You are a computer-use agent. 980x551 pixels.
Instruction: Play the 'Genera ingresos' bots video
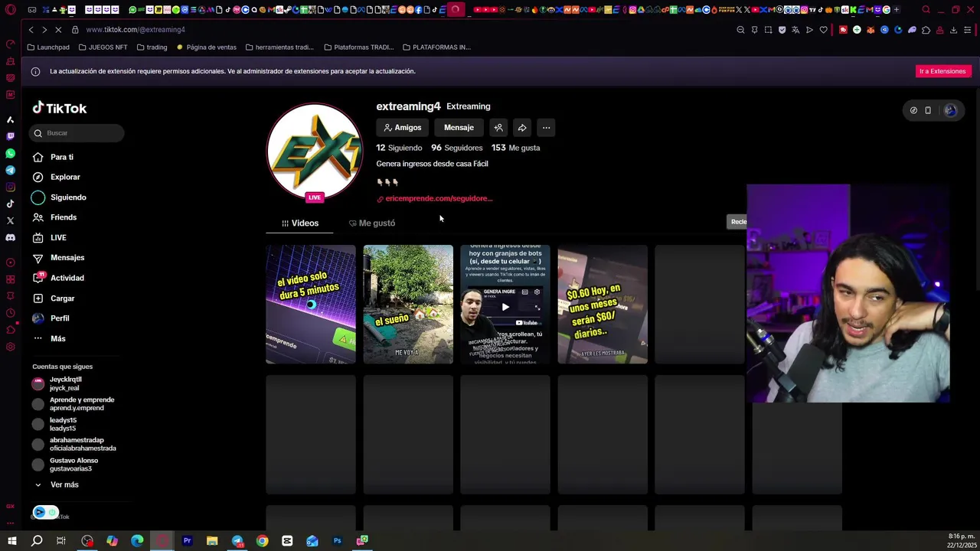coord(505,304)
